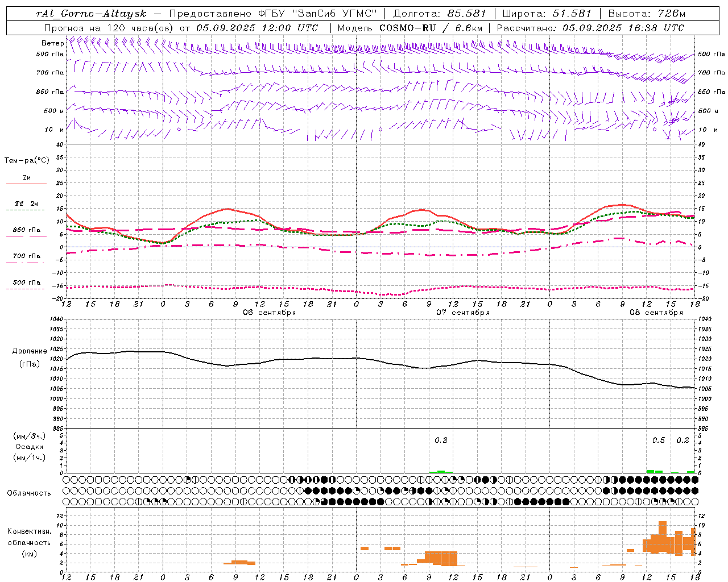This screenshot has width=728, height=582.
Task: Click the Широта: 51.581 latitude value
Action: 547,14
